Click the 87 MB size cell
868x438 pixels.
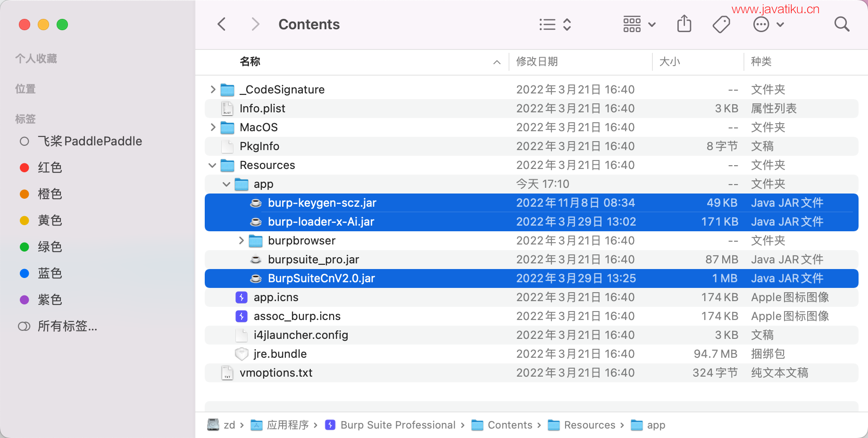pos(722,260)
